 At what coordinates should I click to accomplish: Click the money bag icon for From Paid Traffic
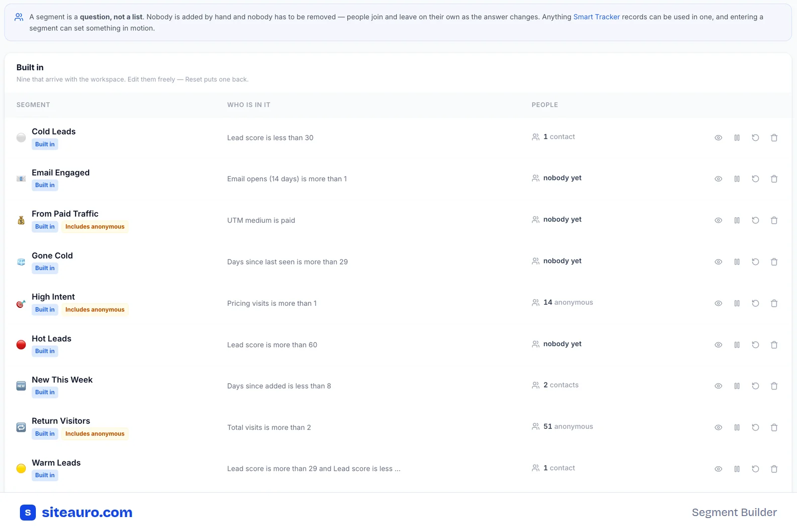21,220
